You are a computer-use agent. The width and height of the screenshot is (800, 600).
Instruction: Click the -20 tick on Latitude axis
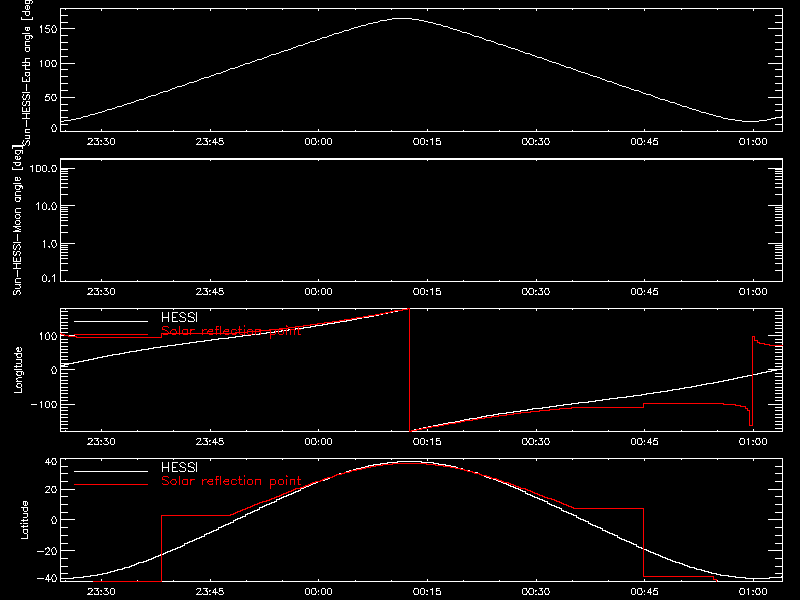(47, 551)
